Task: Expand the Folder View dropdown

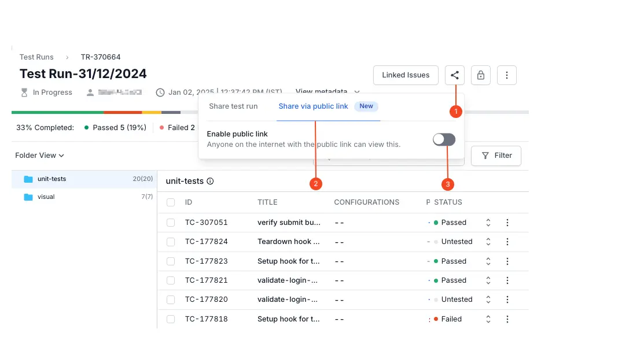Action: click(39, 156)
